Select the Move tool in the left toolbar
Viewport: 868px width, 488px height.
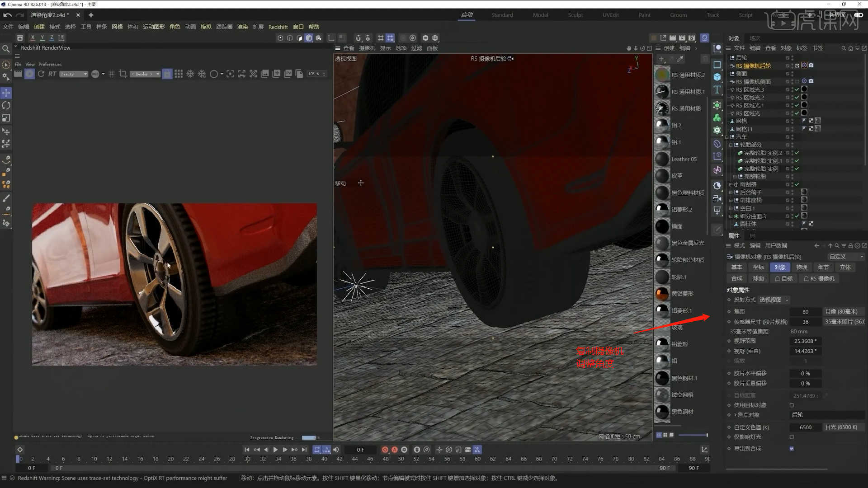click(x=6, y=93)
